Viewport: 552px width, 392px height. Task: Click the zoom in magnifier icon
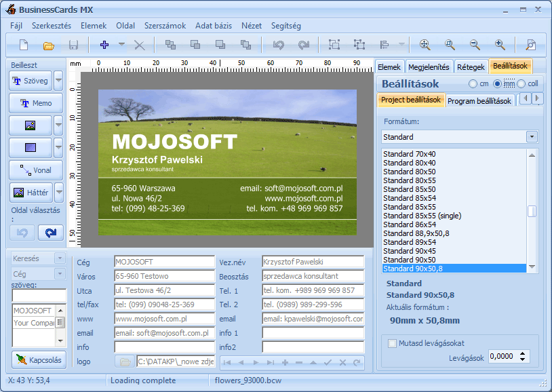pyautogui.click(x=500, y=45)
